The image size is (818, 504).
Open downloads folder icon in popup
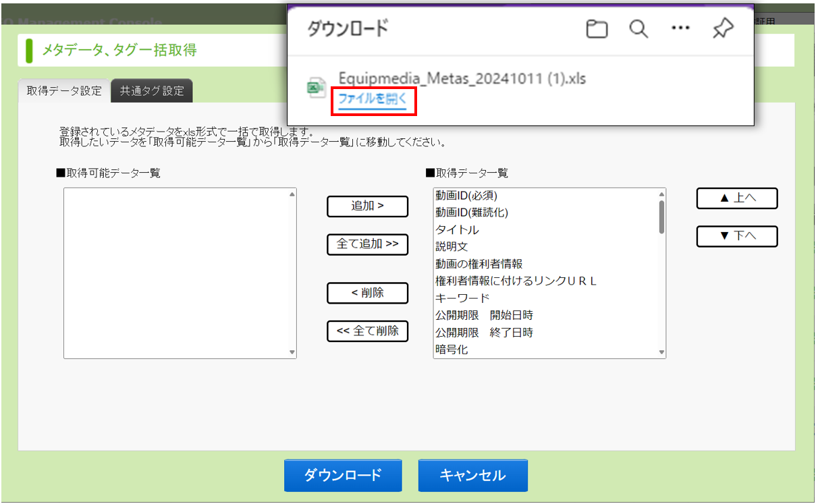pos(597,28)
